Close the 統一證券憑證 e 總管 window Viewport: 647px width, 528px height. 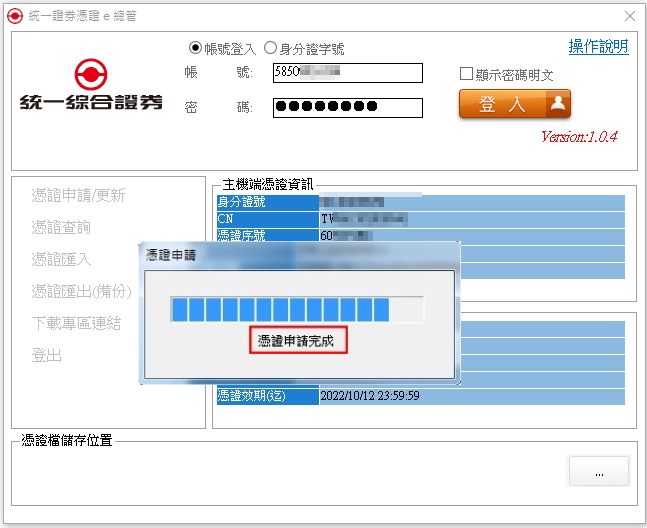[630, 16]
